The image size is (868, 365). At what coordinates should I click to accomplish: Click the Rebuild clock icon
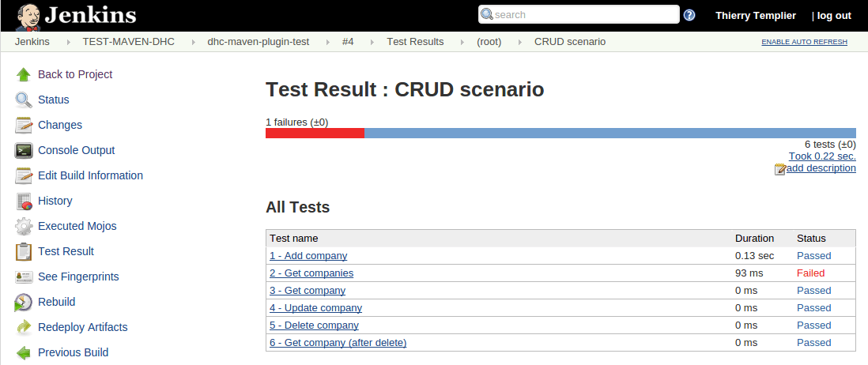click(x=24, y=302)
